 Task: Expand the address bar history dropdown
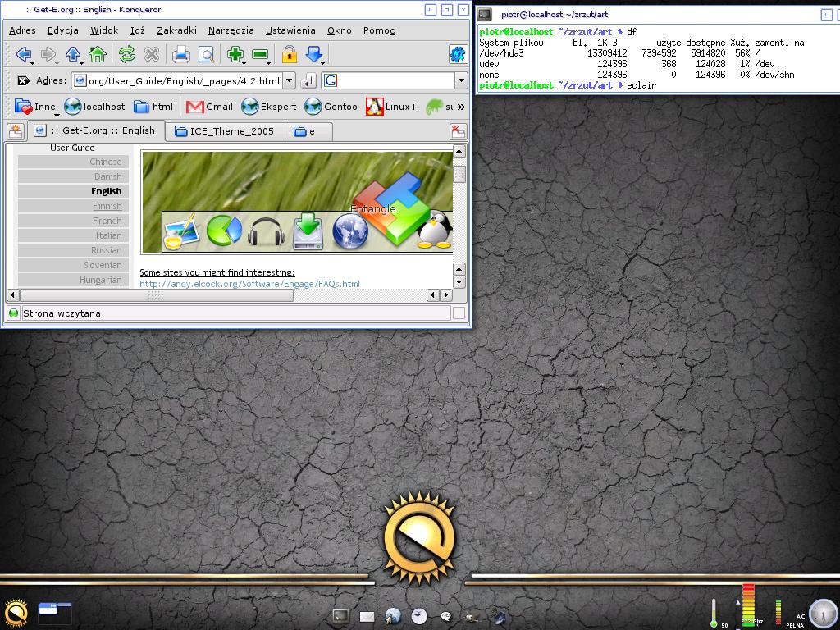tap(289, 80)
